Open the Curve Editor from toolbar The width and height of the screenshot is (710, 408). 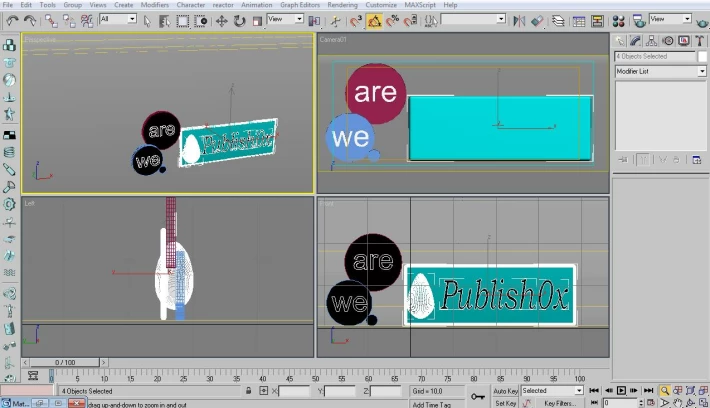point(579,21)
